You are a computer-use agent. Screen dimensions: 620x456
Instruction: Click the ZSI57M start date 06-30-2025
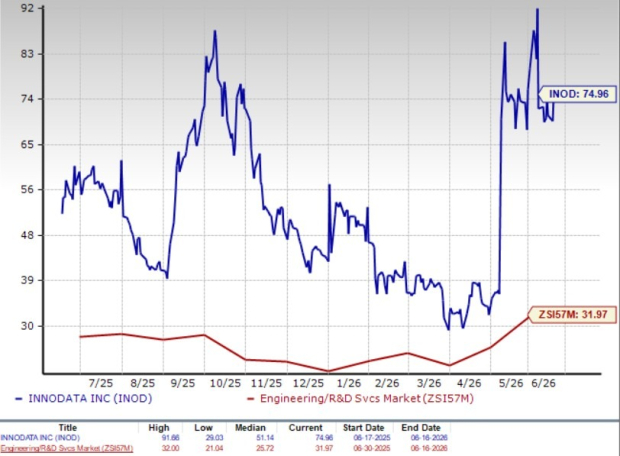(372, 448)
